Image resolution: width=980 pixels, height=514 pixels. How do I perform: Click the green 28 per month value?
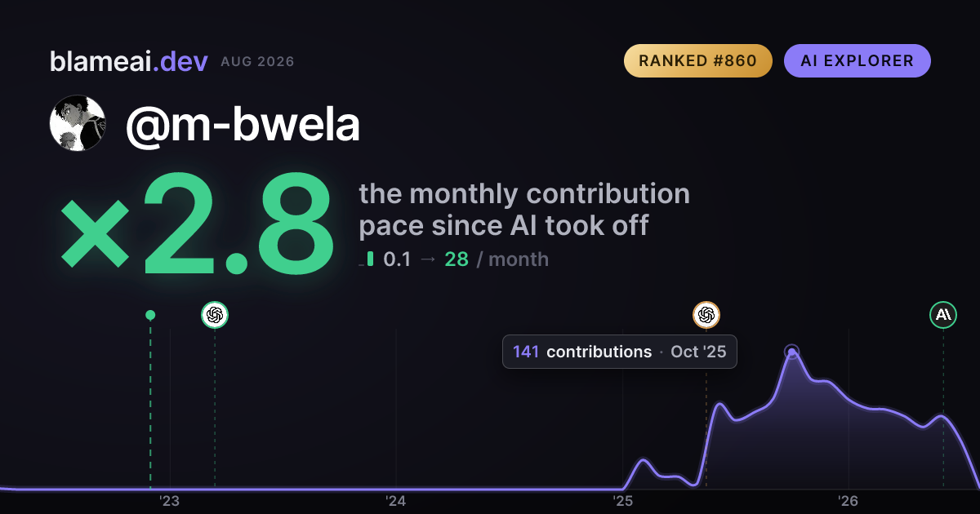point(457,259)
